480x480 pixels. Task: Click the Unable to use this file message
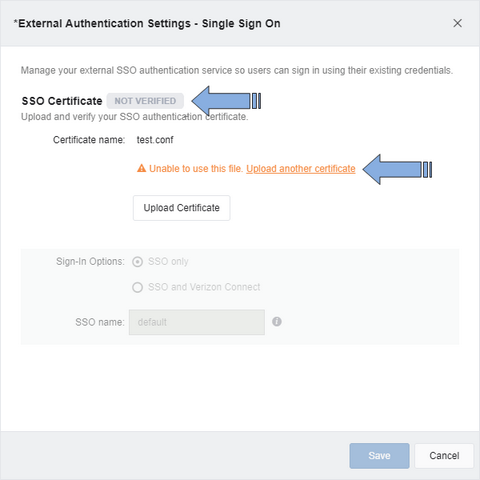click(x=196, y=169)
